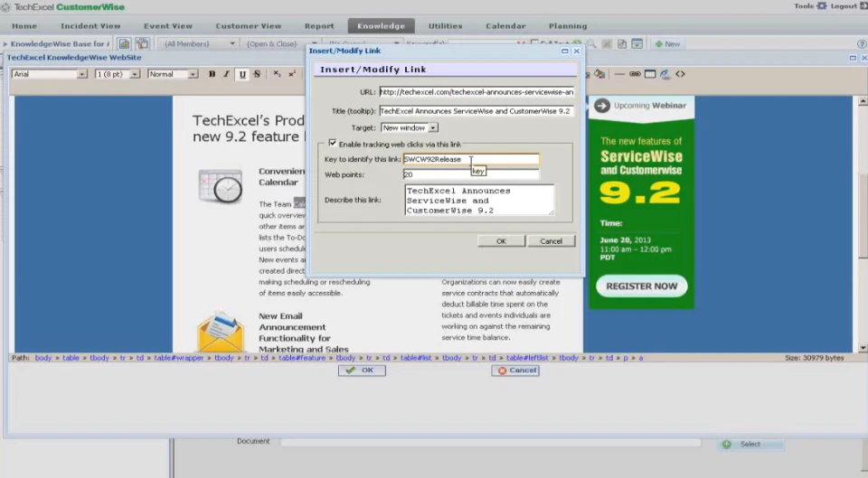The width and height of the screenshot is (868, 478).
Task: Expand the Arial font dropdown
Action: coord(49,74)
